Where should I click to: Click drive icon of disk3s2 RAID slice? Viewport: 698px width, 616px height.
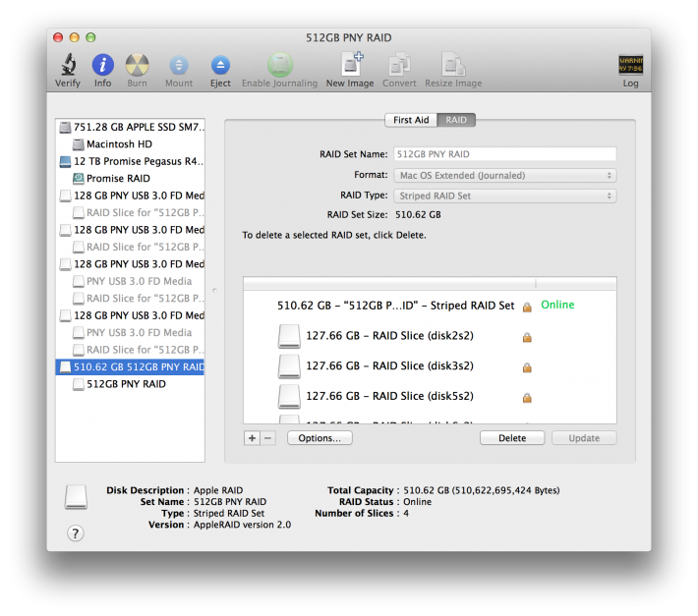pyautogui.click(x=289, y=366)
